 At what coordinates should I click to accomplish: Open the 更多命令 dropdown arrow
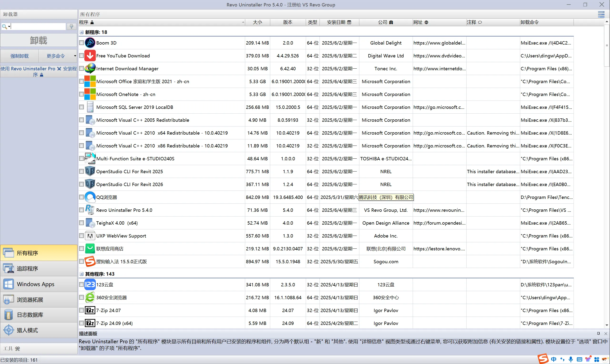[75, 56]
